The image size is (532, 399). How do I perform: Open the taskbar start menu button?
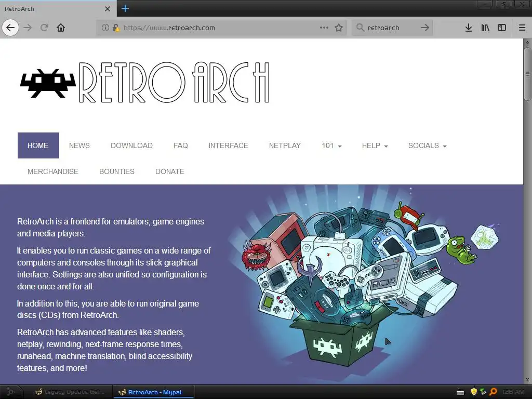(10, 392)
